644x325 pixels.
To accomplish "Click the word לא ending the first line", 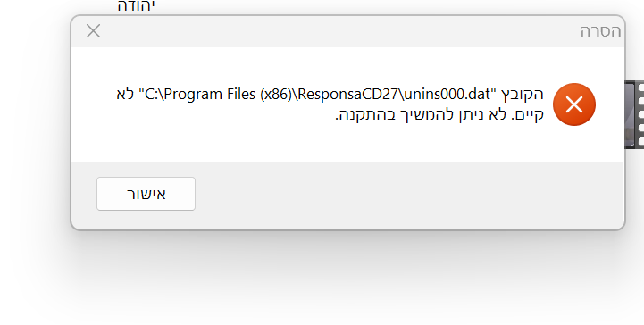I will click(125, 95).
